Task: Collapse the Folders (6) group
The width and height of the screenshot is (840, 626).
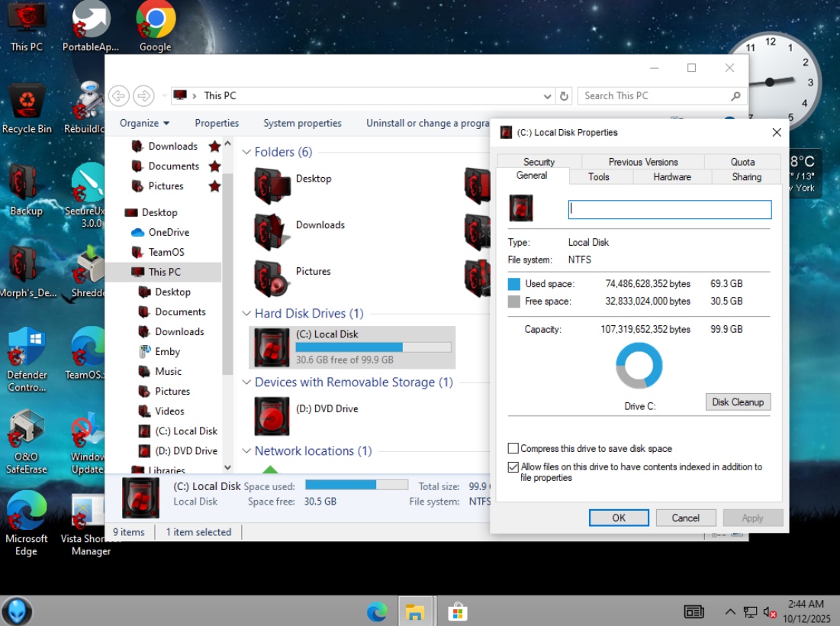Action: coord(246,152)
